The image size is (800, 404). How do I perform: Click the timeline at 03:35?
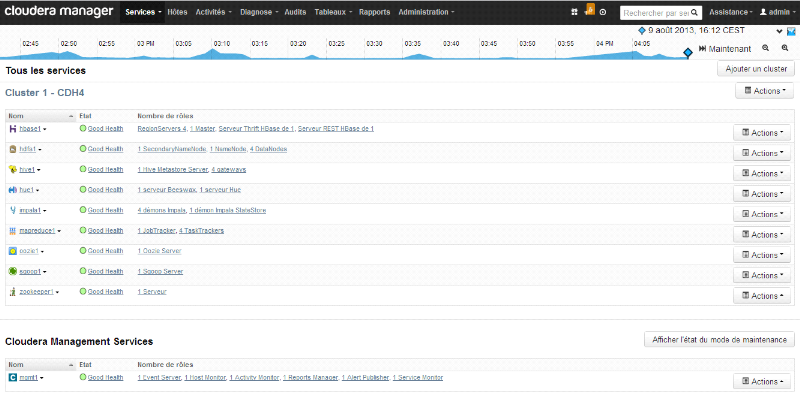(413, 44)
